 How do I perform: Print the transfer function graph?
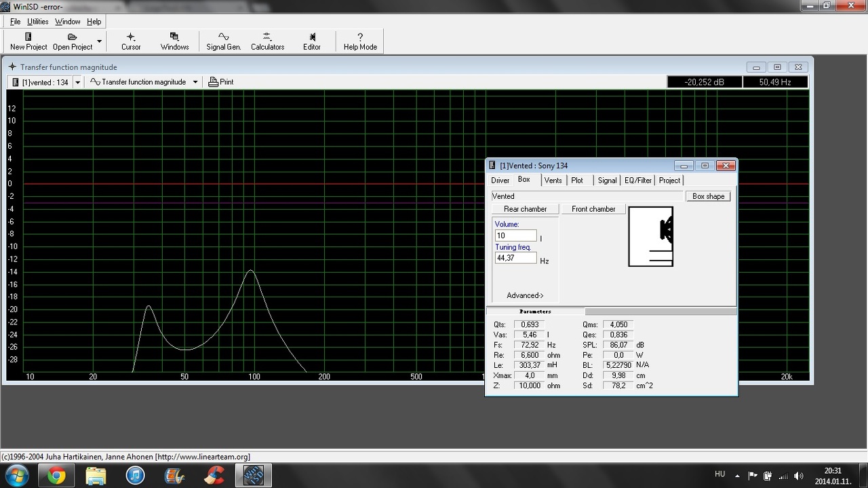click(x=221, y=82)
